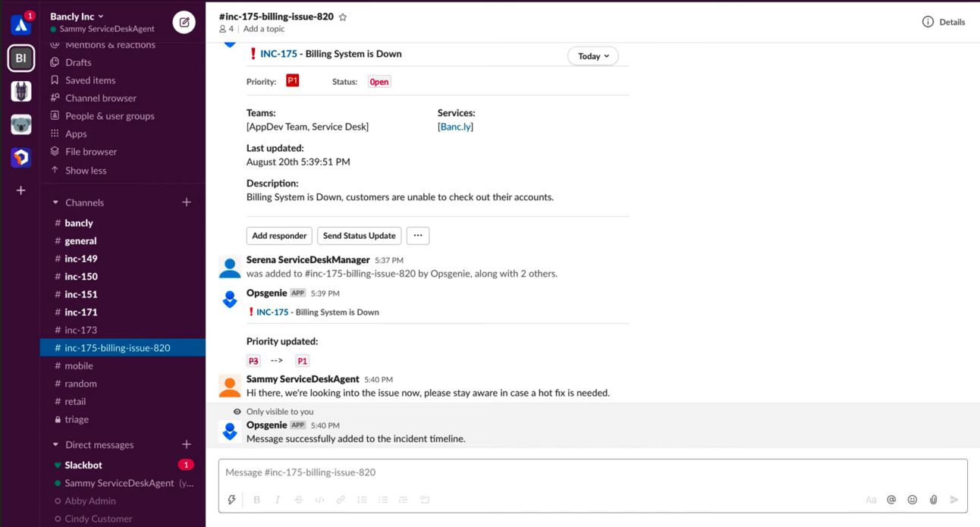Add a channel using Channels plus

click(x=187, y=202)
